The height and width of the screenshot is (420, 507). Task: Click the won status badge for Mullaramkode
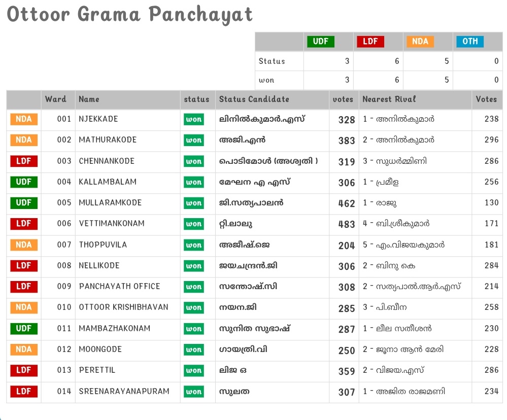click(193, 203)
